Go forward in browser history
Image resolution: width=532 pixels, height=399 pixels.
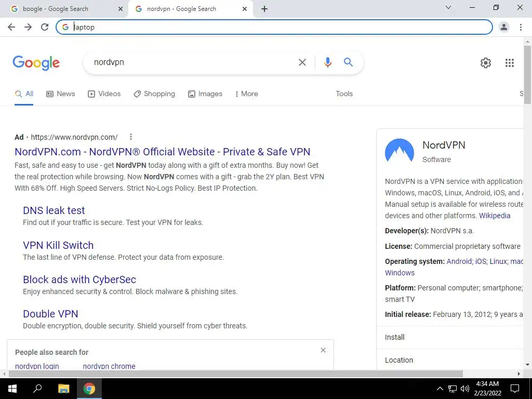28,27
